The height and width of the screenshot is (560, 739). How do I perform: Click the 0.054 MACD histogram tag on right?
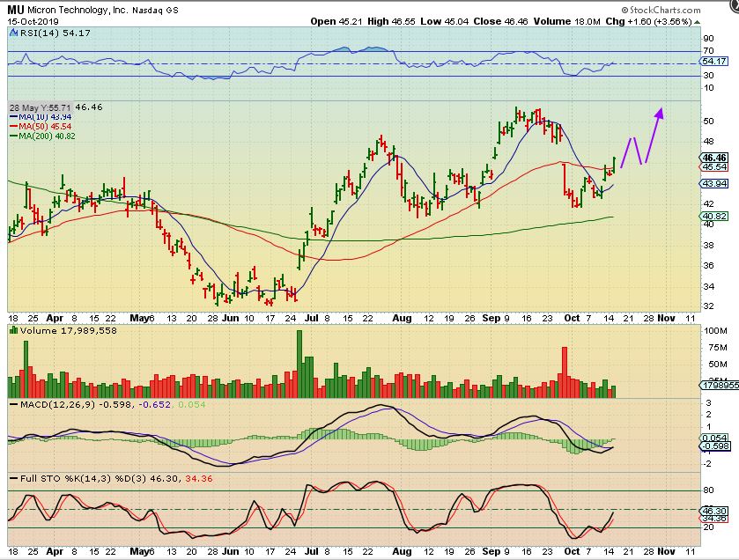pos(714,438)
